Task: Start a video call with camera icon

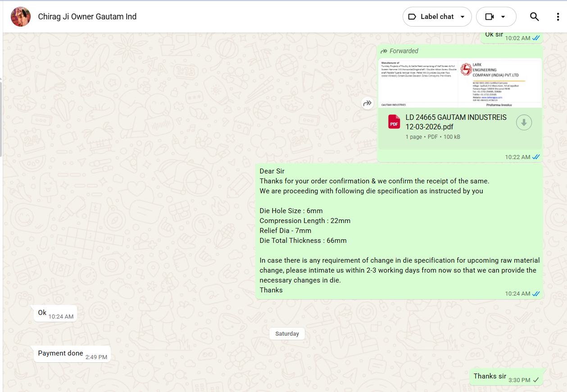Action: pyautogui.click(x=490, y=17)
